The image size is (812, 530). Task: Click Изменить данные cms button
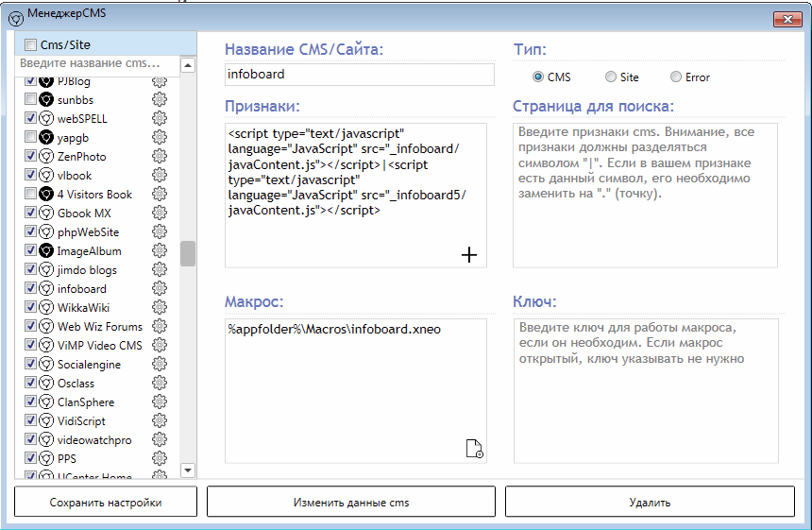click(x=351, y=502)
